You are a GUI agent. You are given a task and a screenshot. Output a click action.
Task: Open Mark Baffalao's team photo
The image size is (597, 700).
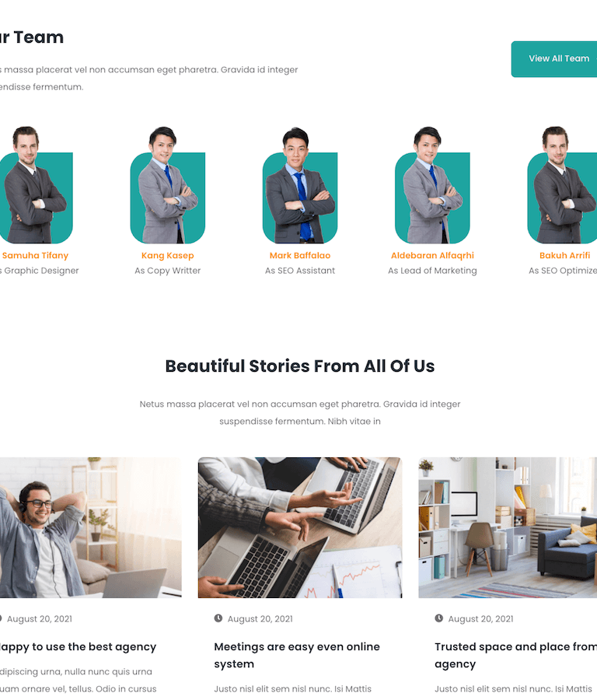click(x=300, y=185)
